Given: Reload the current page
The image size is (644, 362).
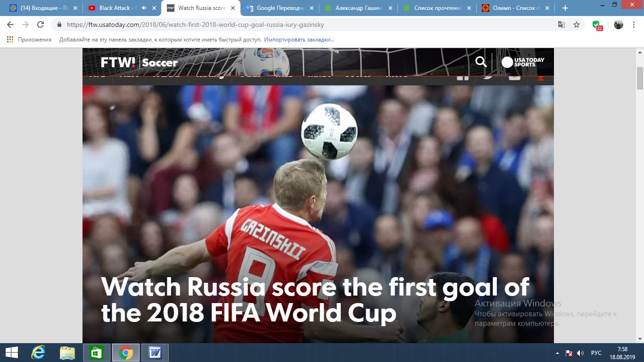Looking at the screenshot, I should click(x=41, y=25).
